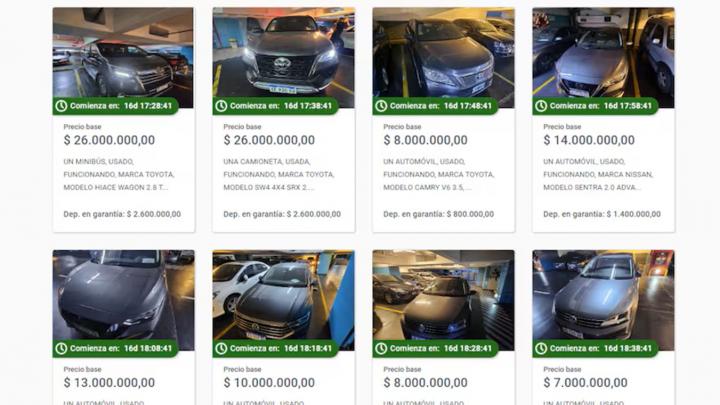Click clock icon on Toyota Camry countdown badge

tap(381, 106)
